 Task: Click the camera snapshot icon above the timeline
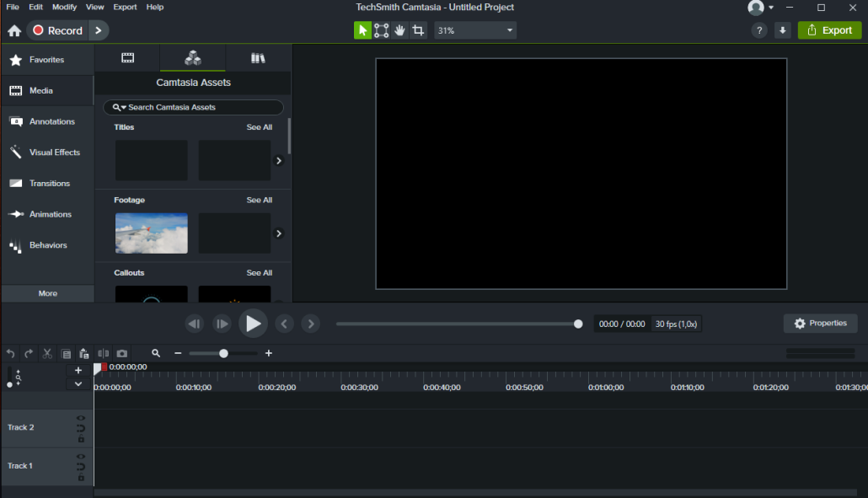122,354
